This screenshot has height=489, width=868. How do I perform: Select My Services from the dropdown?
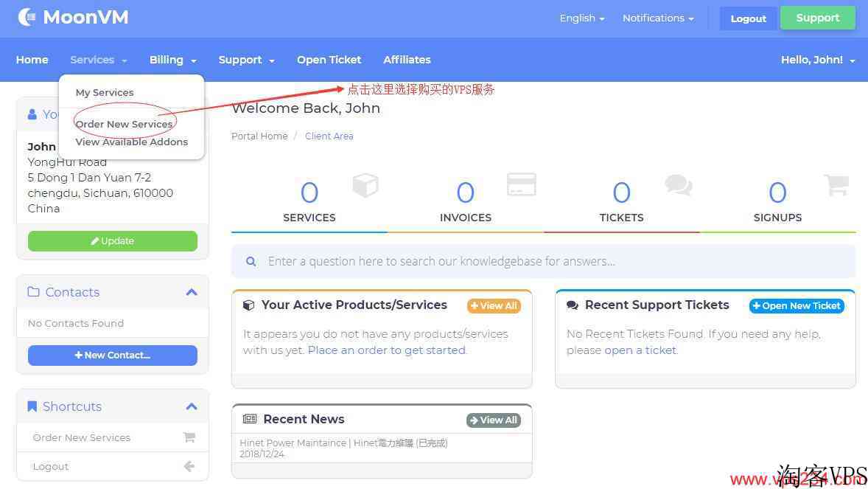(105, 93)
